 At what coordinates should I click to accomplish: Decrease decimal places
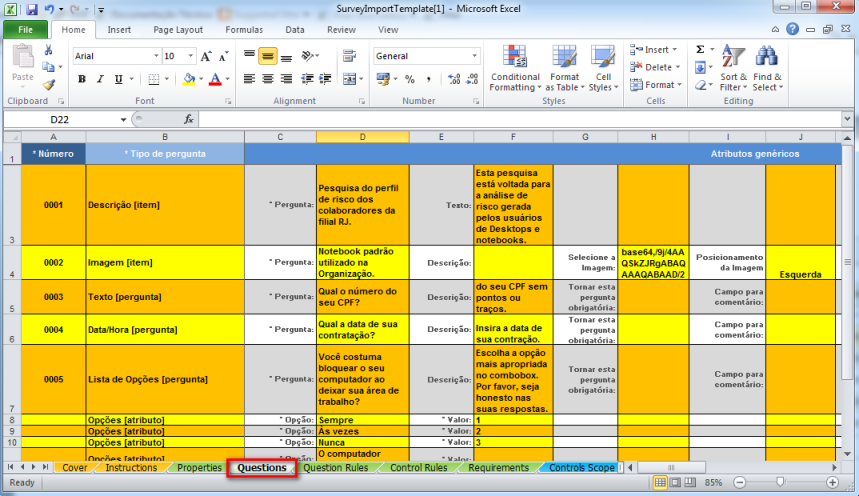[472, 79]
